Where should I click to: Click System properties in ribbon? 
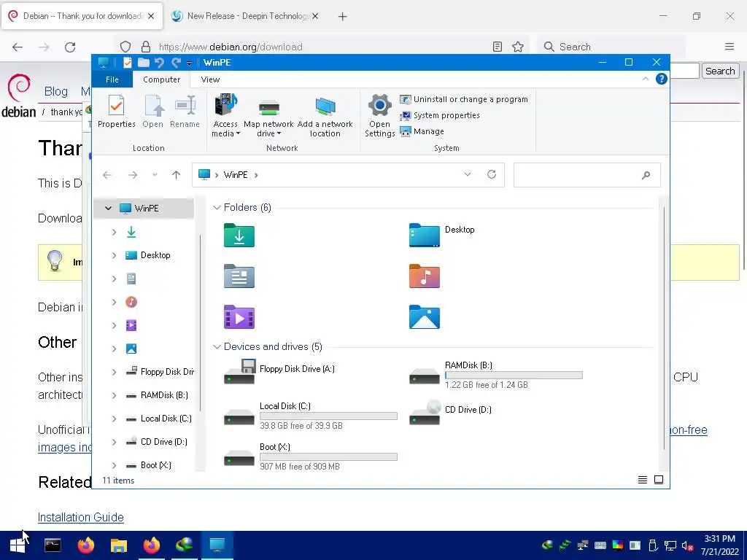coord(440,115)
